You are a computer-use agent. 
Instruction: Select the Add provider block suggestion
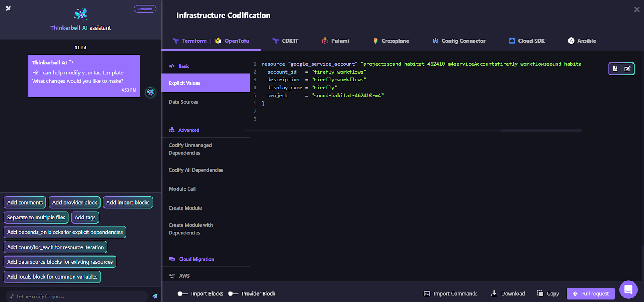74,203
